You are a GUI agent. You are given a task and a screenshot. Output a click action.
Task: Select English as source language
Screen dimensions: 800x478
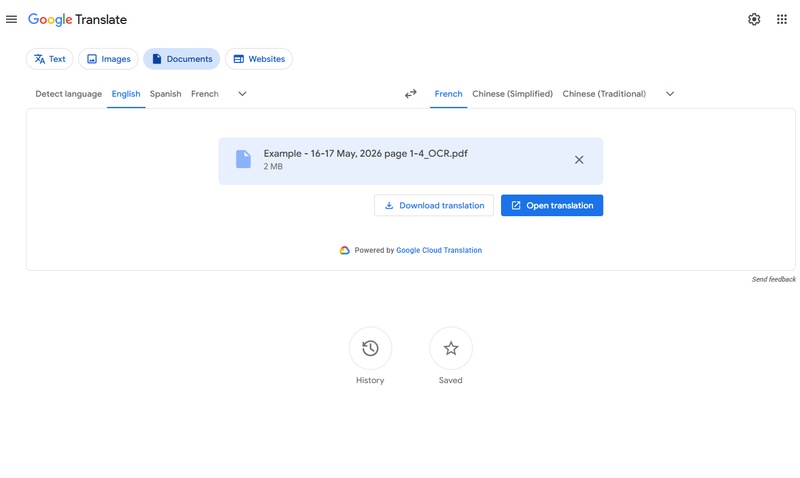click(126, 94)
